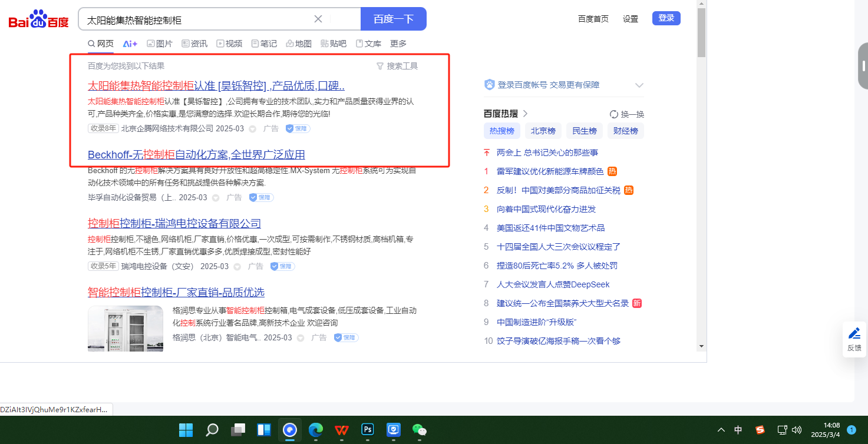Switch to the 北京榜 hot list tab
Viewport: 868px width, 444px height.
point(543,131)
